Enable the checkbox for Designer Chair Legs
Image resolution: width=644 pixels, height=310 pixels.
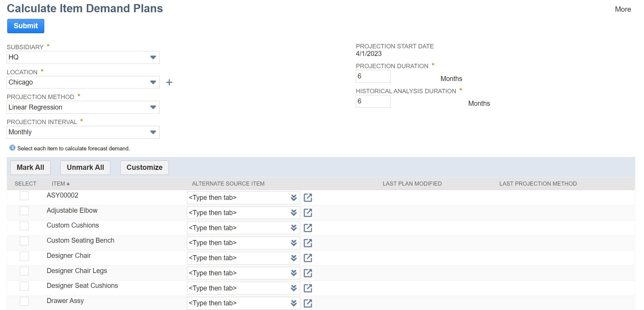click(24, 271)
